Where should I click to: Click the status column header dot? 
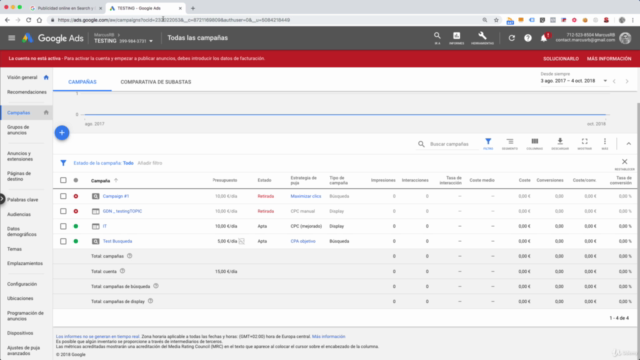76,180
